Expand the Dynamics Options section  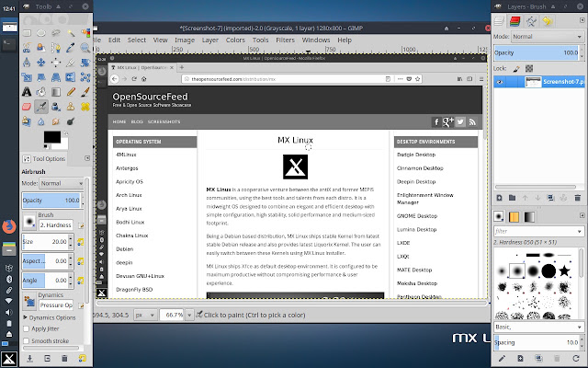pyautogui.click(x=25, y=317)
